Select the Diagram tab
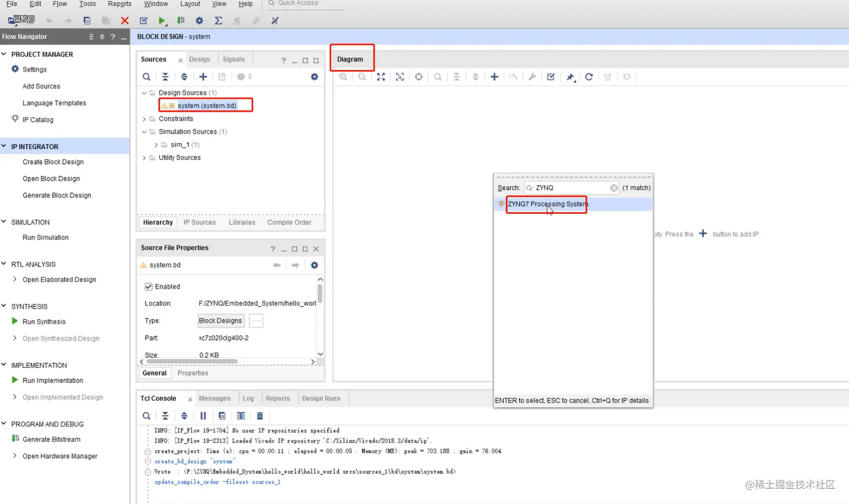849x504 pixels. coord(350,59)
